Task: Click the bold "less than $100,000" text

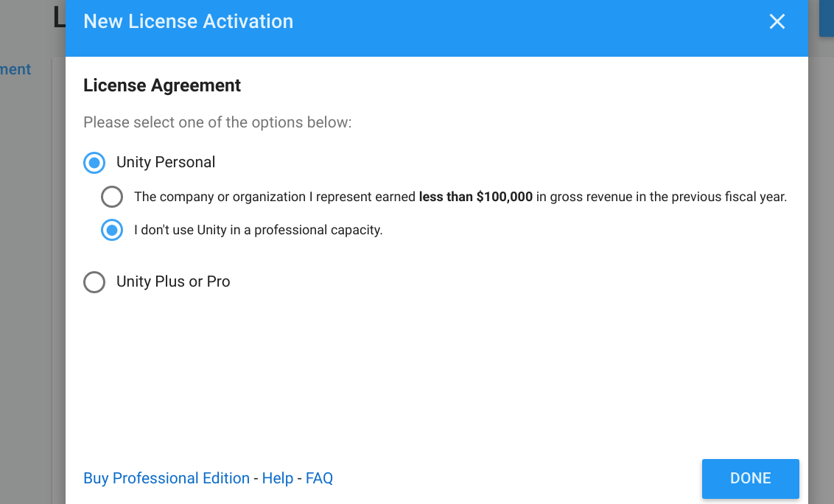Action: coord(475,197)
